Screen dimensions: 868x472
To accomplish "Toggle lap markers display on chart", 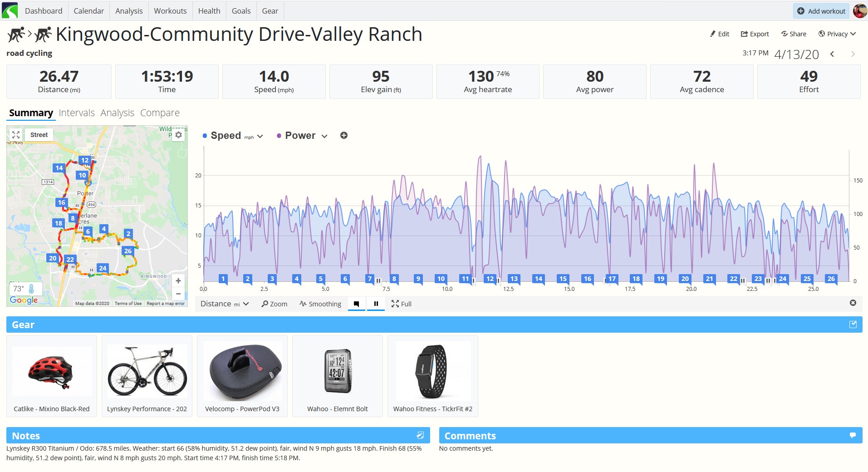I will pos(357,304).
